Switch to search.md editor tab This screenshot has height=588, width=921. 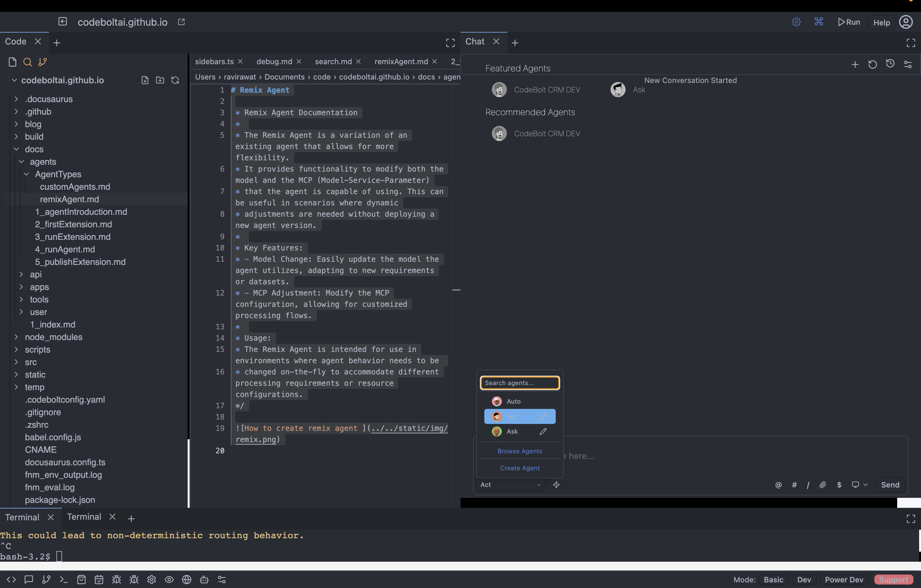pyautogui.click(x=333, y=62)
